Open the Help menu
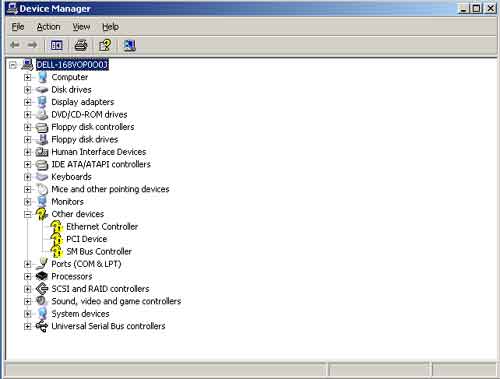 [x=110, y=27]
